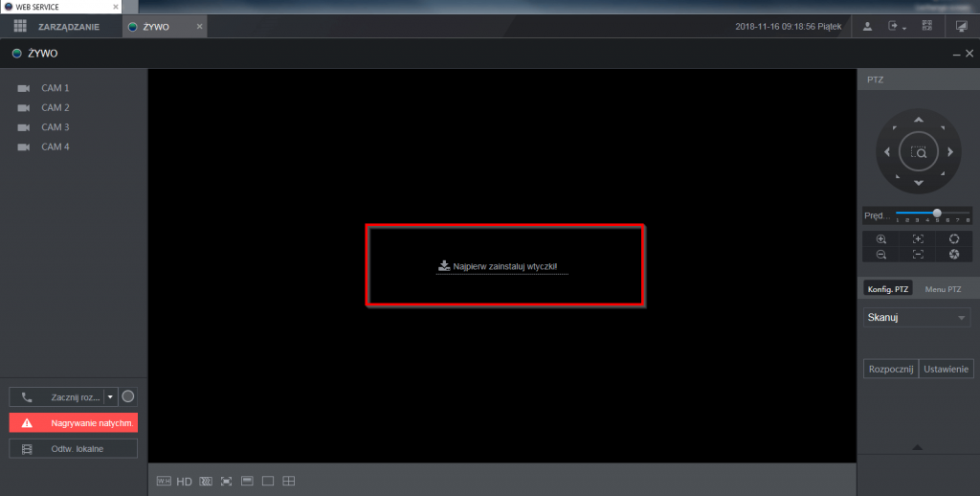Click the Najpierw zainstaluj wtyczki! link
Screen dimensions: 980x496
(x=502, y=267)
